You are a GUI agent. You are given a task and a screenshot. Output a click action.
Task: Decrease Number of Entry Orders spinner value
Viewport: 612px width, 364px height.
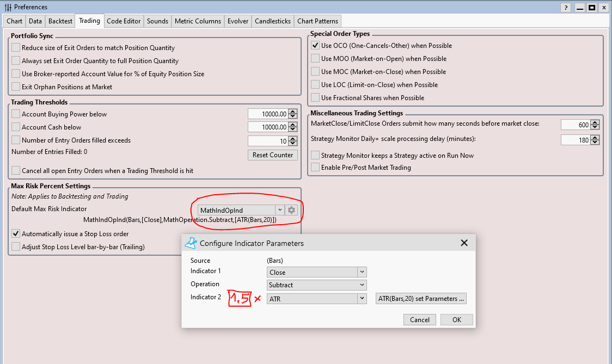[x=293, y=143]
